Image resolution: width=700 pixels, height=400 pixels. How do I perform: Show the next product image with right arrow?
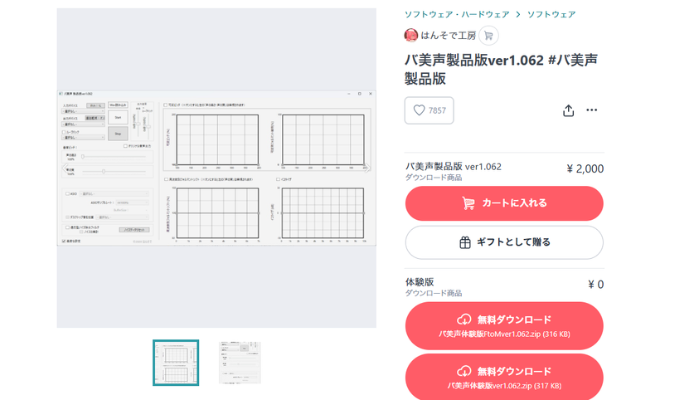point(366,168)
